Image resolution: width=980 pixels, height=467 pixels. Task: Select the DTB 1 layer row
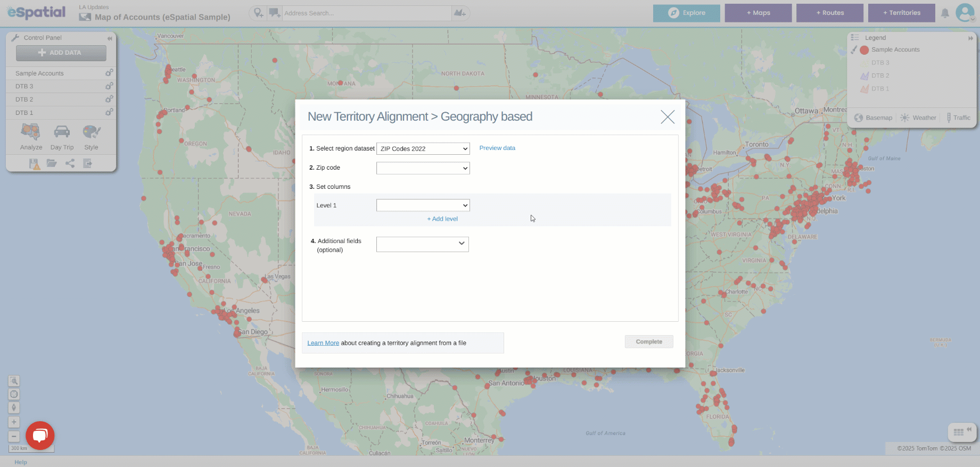(x=61, y=113)
